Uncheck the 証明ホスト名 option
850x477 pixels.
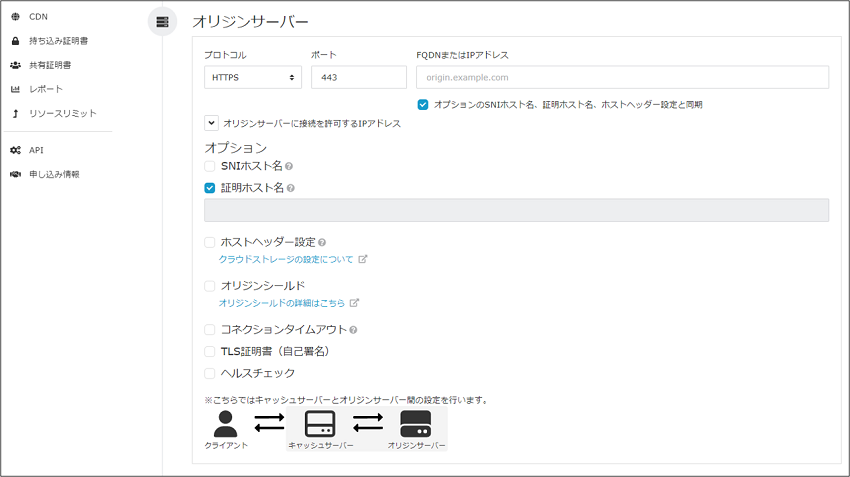210,187
